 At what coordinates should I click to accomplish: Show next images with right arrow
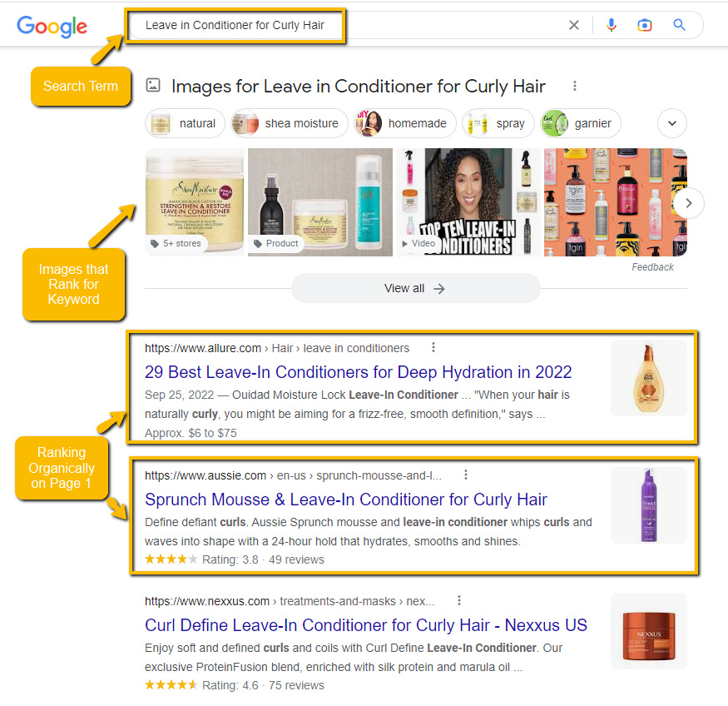(689, 203)
